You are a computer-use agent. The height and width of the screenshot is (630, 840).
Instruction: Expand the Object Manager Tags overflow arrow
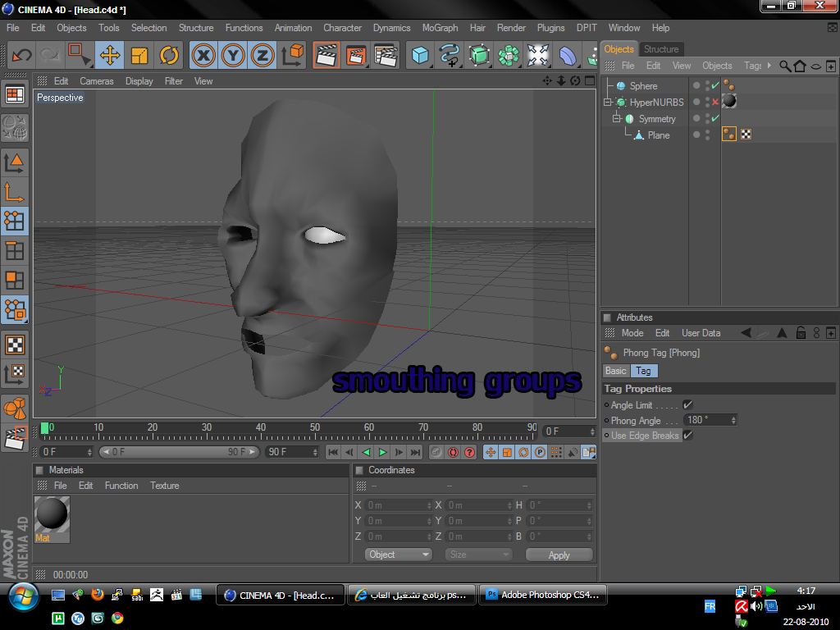pyautogui.click(x=769, y=66)
